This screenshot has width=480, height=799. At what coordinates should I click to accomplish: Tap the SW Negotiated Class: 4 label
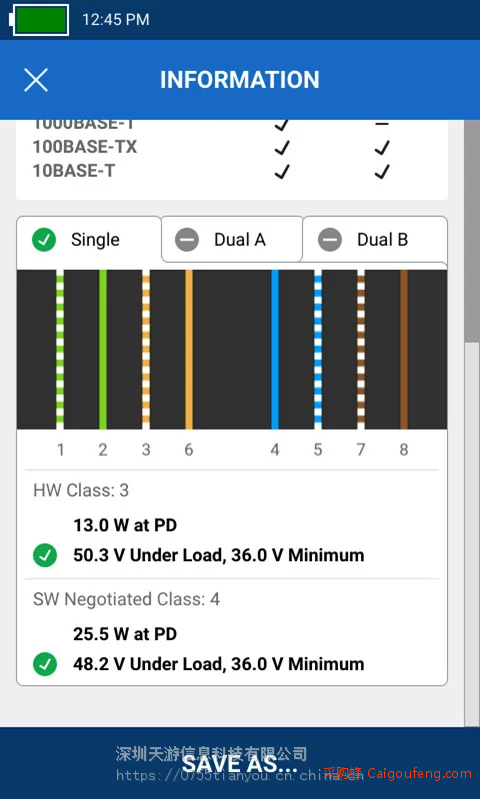click(x=126, y=599)
